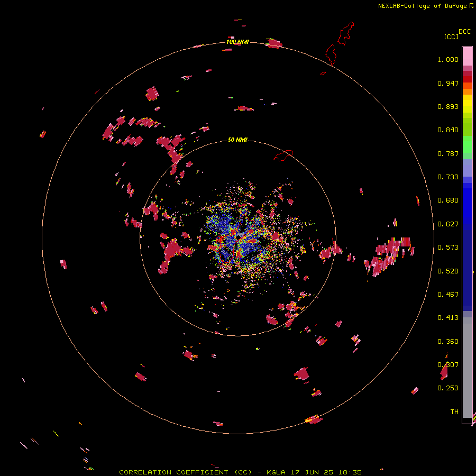The height and width of the screenshot is (476, 476).
Task: Click the 0.573 color scale value
Action: (x=448, y=248)
